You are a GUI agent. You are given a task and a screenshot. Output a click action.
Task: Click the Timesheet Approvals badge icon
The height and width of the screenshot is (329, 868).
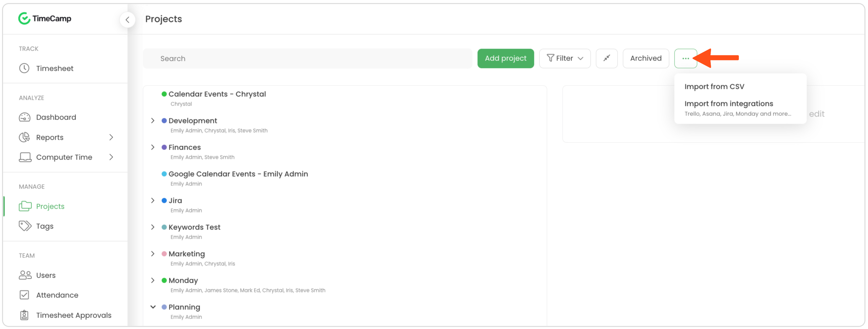24,315
